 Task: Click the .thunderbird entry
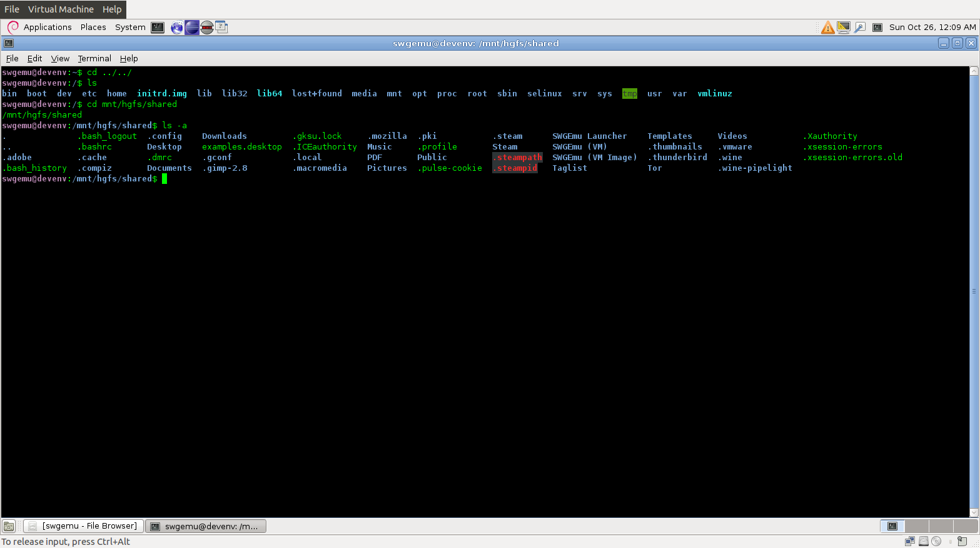[677, 158]
